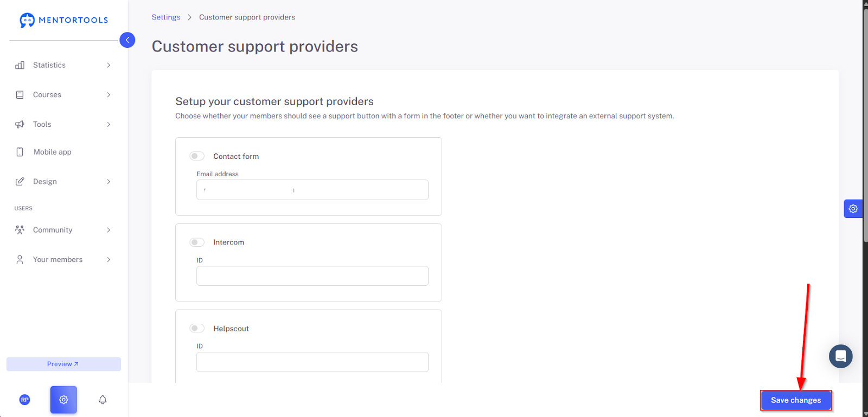The image size is (868, 417).
Task: Click the Mentortools logo
Action: (x=64, y=20)
